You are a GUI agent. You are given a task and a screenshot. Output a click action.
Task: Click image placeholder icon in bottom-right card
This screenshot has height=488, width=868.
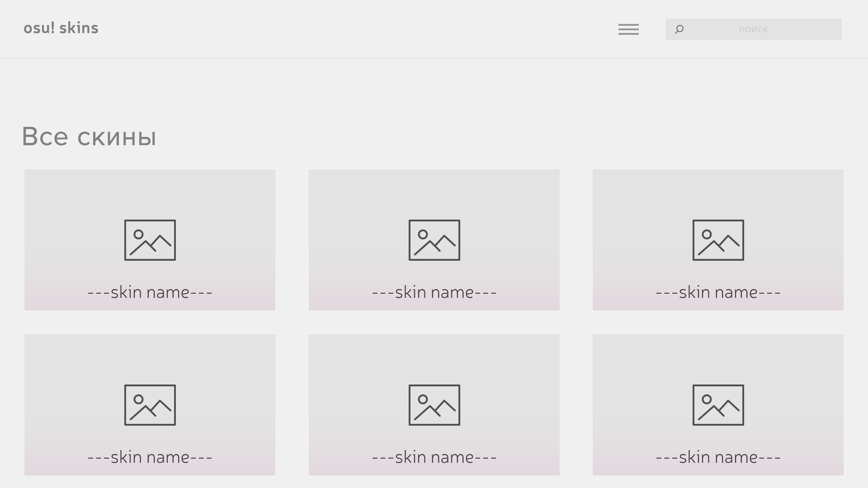point(718,405)
